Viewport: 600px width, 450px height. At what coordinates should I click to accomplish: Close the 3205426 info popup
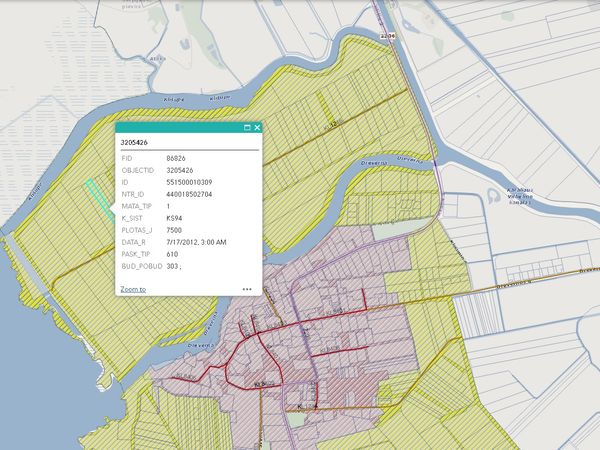(x=257, y=127)
